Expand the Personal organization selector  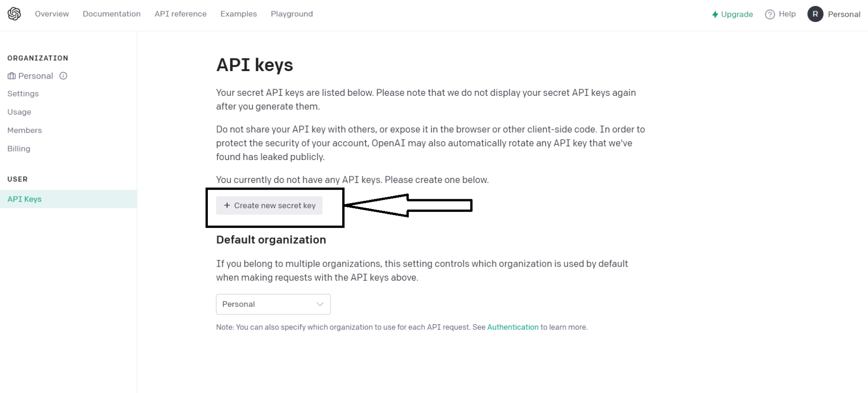coord(36,76)
